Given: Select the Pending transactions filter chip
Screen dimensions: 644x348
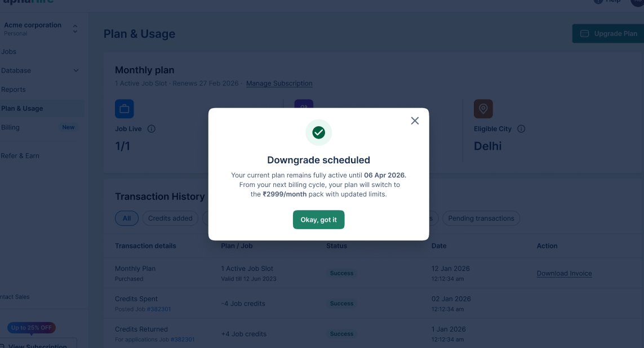Looking at the screenshot, I should pyautogui.click(x=481, y=218).
